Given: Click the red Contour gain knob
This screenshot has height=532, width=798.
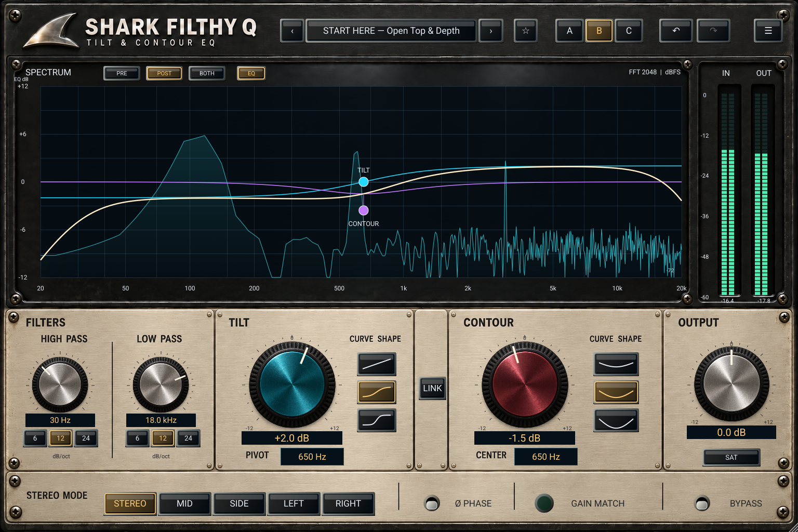Looking at the screenshot, I should click(525, 385).
